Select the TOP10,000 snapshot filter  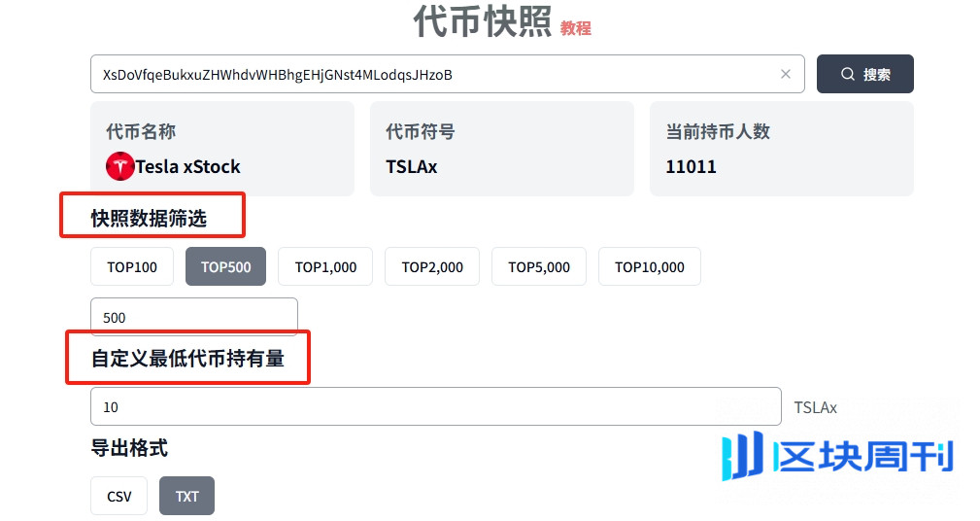(x=650, y=266)
